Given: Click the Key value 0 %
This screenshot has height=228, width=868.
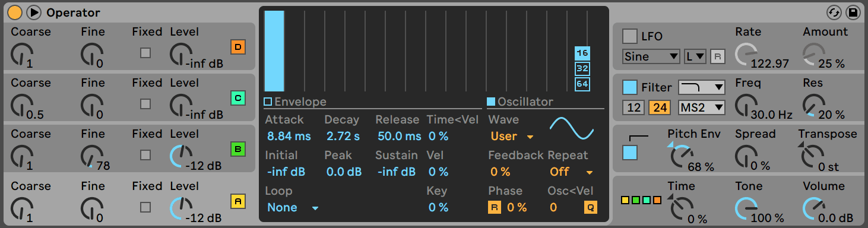Looking at the screenshot, I should [438, 207].
